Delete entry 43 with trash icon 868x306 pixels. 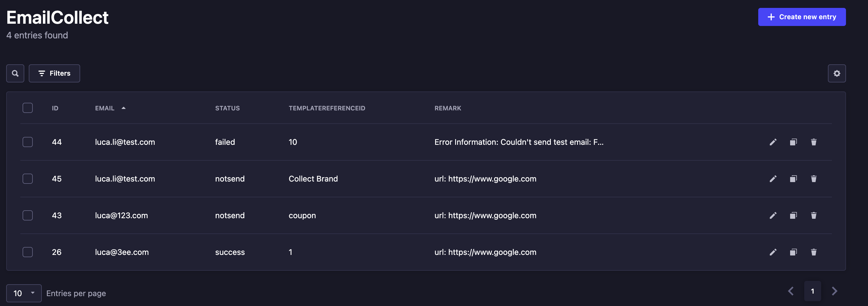[x=814, y=215]
